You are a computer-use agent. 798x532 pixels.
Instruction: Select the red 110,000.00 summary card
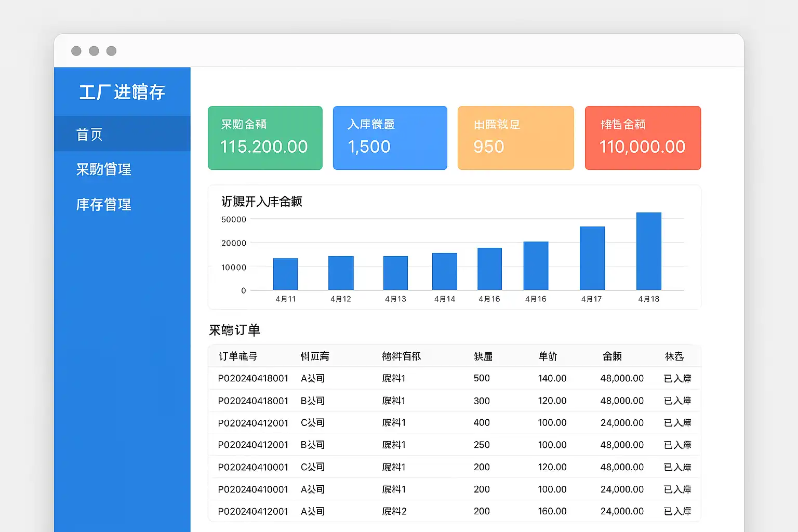point(643,138)
